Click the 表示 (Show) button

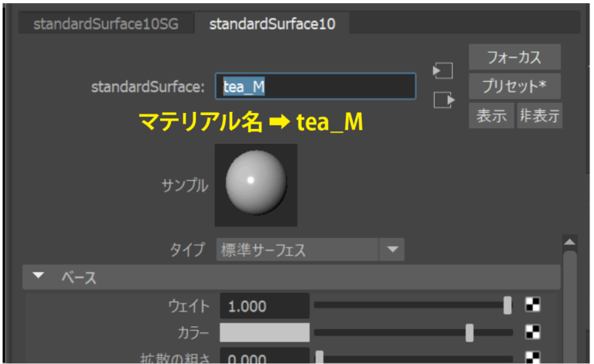[x=491, y=116]
